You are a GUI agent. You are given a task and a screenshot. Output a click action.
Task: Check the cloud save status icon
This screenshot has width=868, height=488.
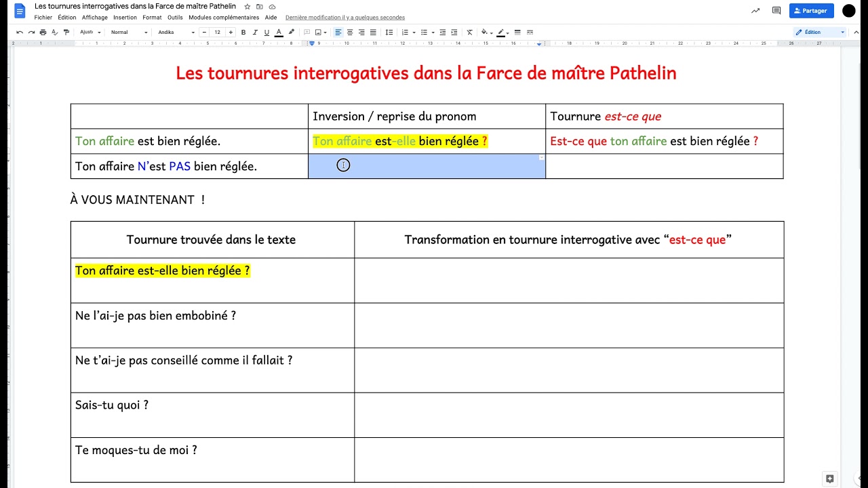272,7
